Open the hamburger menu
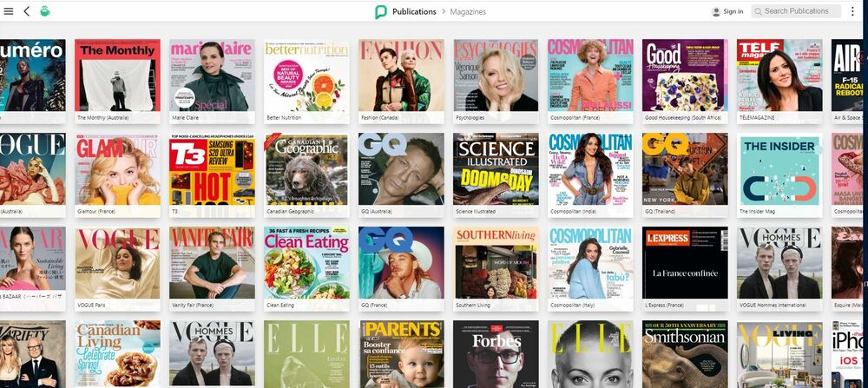Image resolution: width=868 pixels, height=388 pixels. pos(9,11)
